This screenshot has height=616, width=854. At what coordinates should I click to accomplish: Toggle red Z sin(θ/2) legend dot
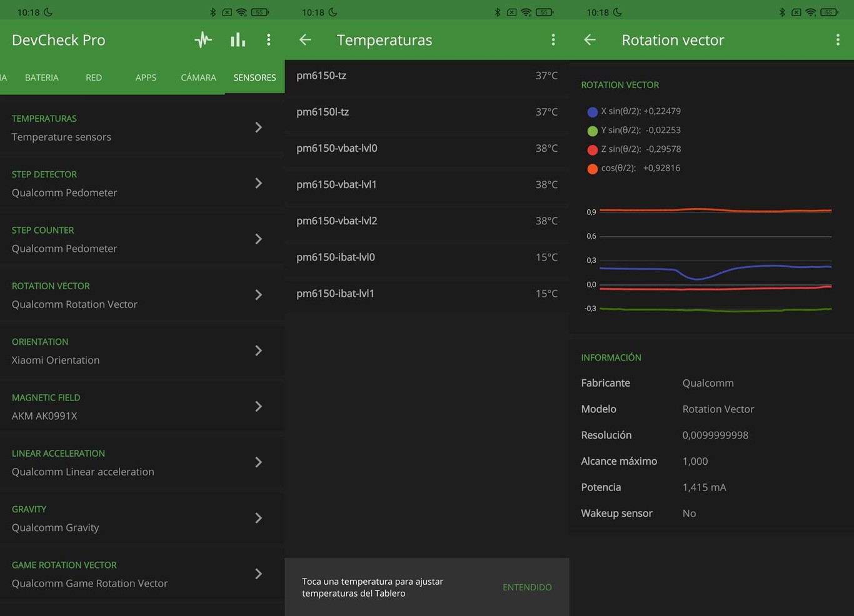592,150
